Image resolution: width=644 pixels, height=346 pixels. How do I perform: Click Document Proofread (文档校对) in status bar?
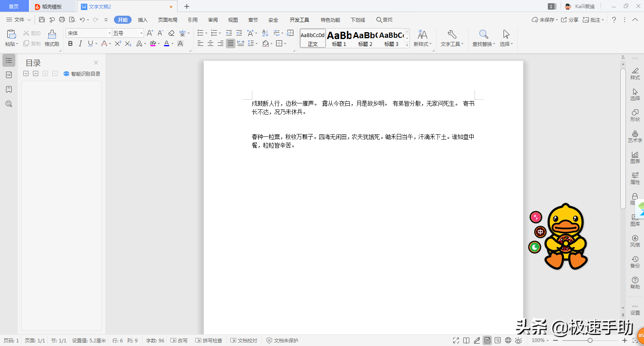pyautogui.click(x=244, y=340)
